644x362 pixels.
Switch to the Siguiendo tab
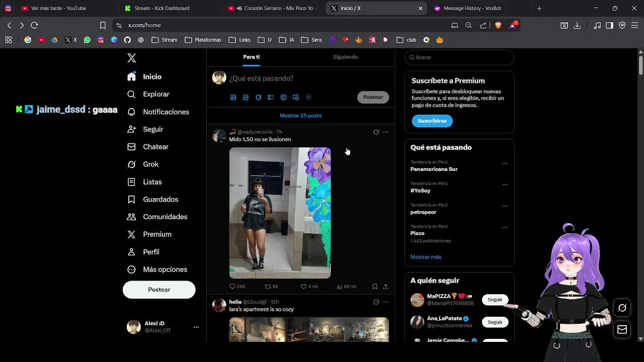345,57
